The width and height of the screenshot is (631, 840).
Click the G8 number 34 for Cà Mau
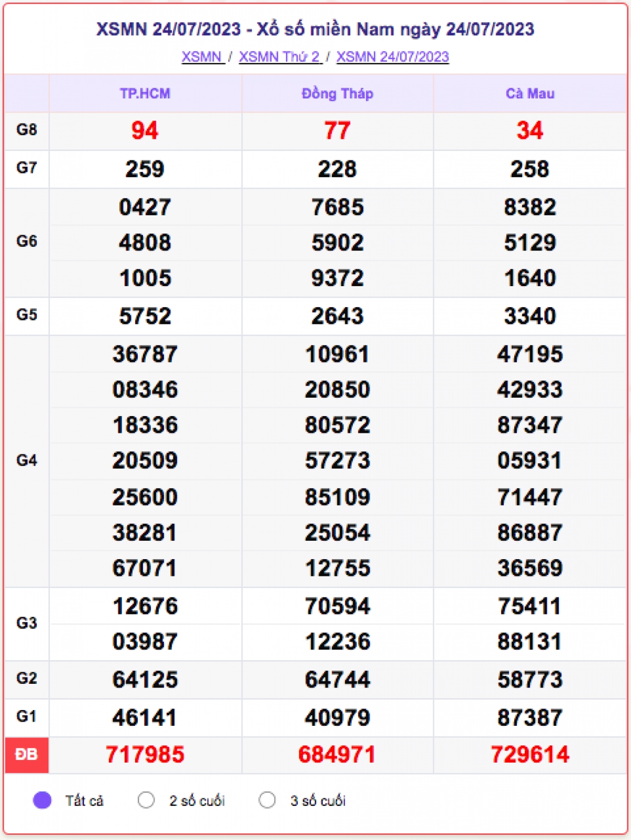point(530,130)
